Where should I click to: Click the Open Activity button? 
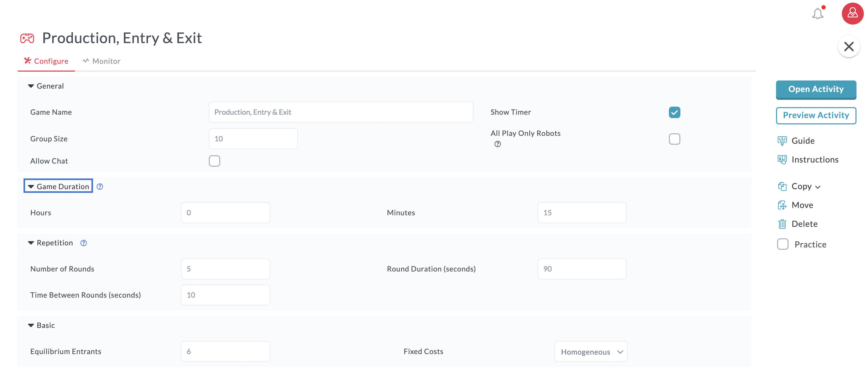pos(816,90)
